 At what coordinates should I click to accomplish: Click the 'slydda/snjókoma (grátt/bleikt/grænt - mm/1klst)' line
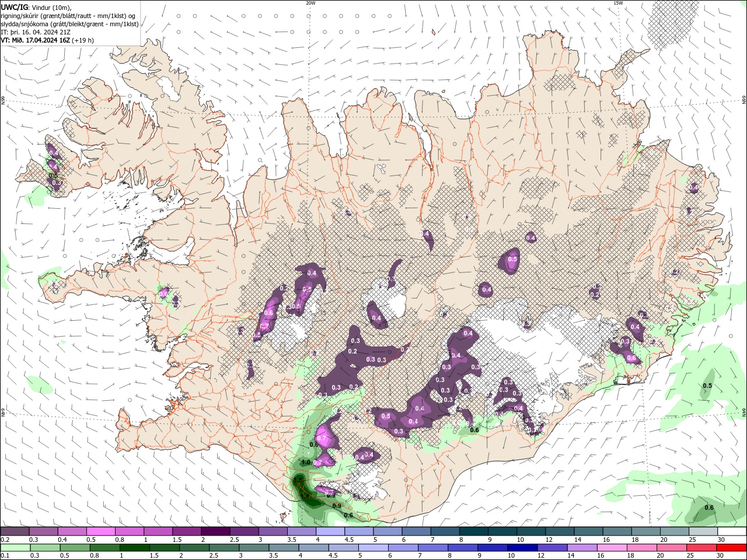pos(69,24)
